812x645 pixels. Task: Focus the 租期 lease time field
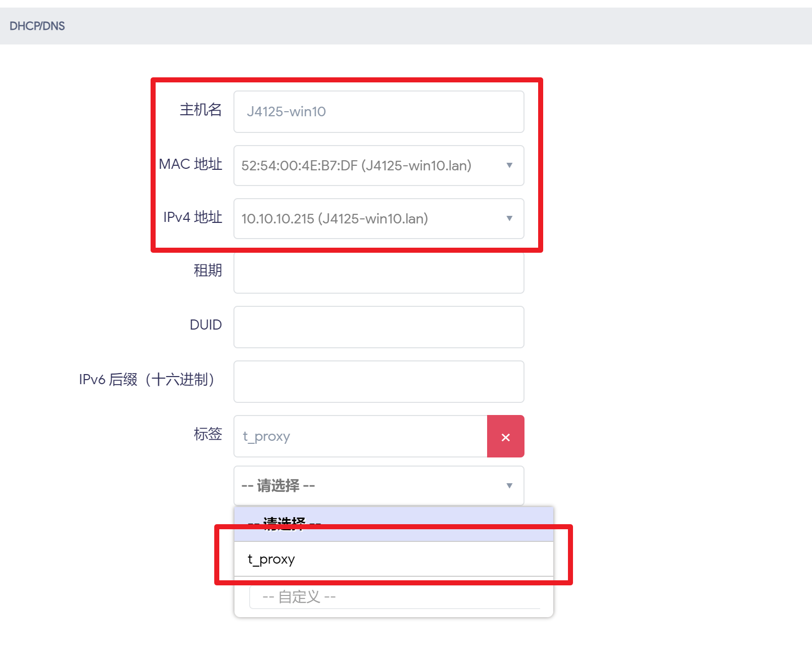point(379,273)
